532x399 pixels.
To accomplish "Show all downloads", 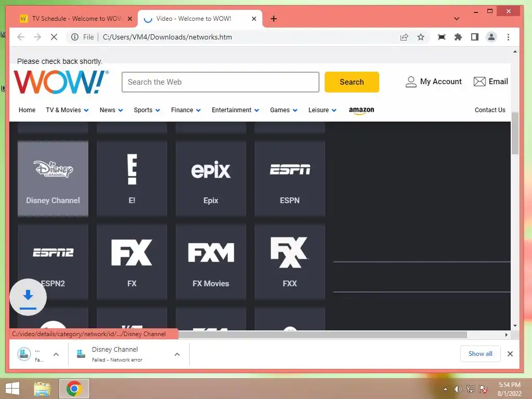I will click(x=480, y=353).
